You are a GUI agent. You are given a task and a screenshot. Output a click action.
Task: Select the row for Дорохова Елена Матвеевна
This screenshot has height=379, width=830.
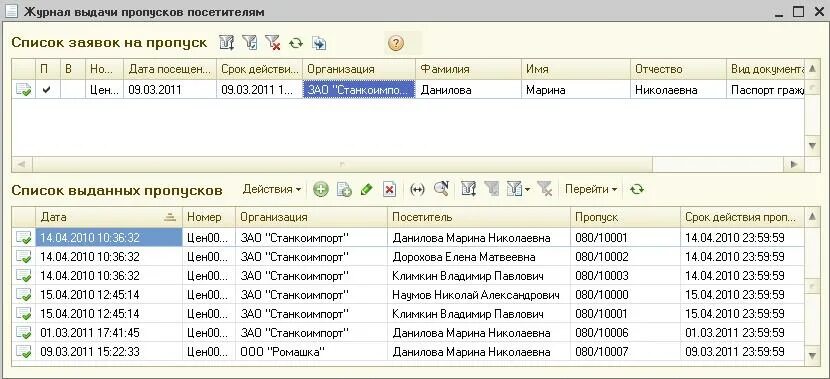click(x=409, y=257)
